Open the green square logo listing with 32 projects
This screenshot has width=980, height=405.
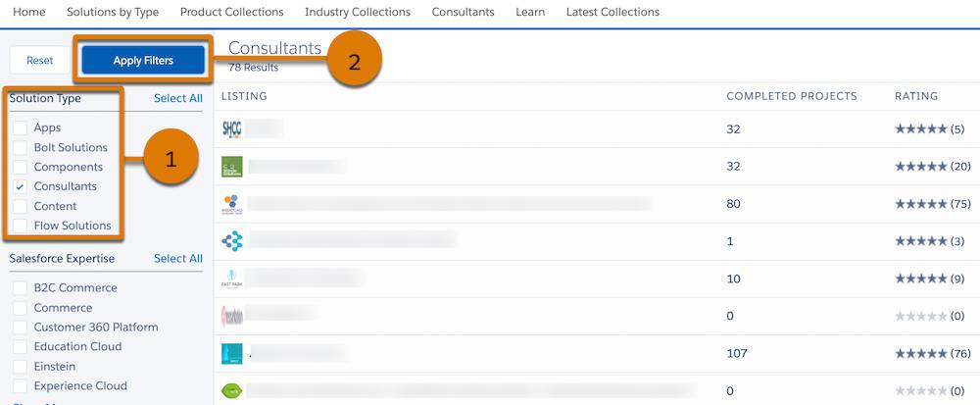click(232, 167)
